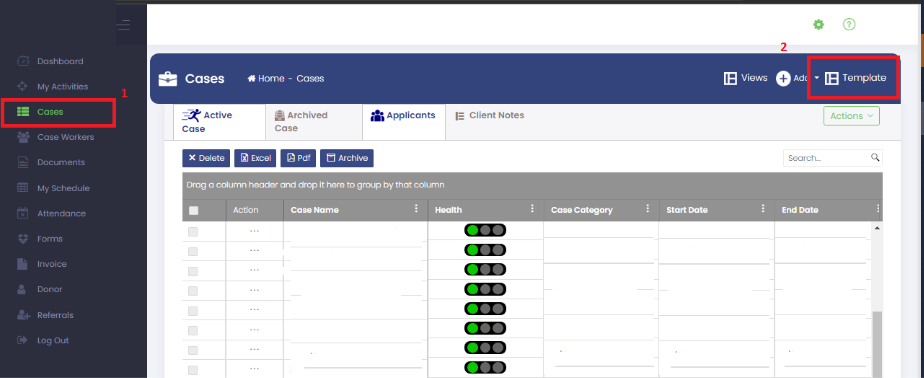Click the briefcase Cases header icon
Viewport: 924px width, 378px height.
click(x=168, y=79)
